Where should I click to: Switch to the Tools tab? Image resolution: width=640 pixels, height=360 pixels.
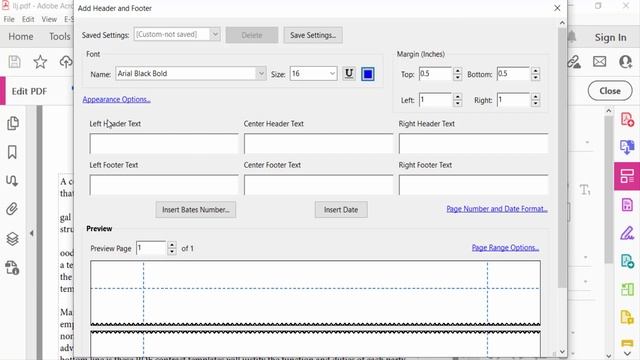pyautogui.click(x=60, y=37)
